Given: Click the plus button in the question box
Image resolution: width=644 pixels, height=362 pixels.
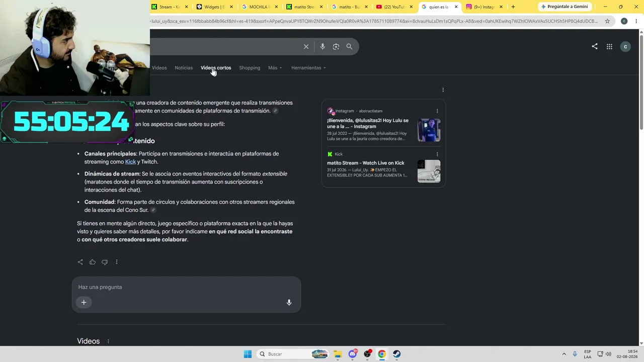Looking at the screenshot, I should pyautogui.click(x=84, y=302).
